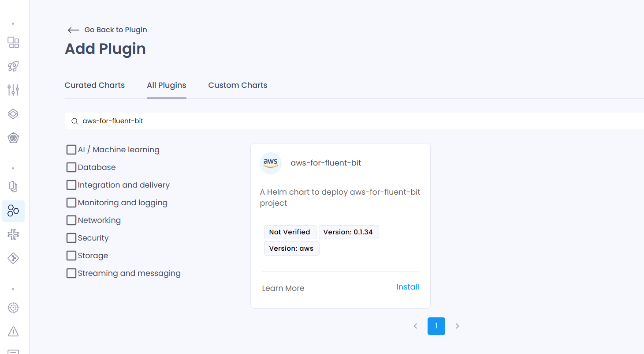Open the Kubernetes helm wheel icon
Image resolution: width=644 pixels, height=354 pixels.
[x=13, y=138]
